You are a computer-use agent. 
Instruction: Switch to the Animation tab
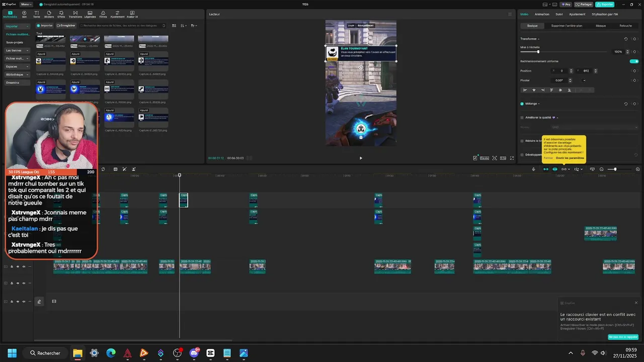tap(542, 14)
